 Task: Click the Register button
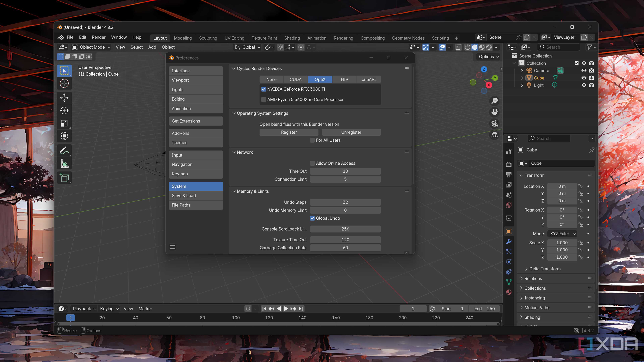coord(289,132)
